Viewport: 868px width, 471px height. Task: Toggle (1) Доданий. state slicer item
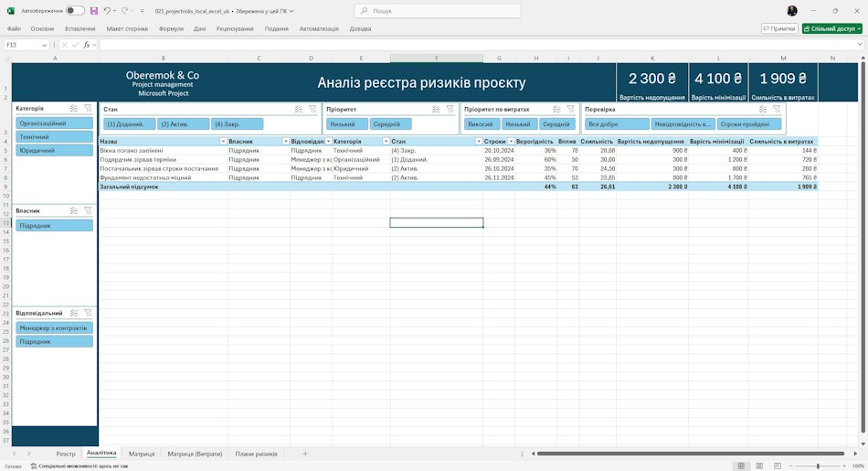click(130, 124)
